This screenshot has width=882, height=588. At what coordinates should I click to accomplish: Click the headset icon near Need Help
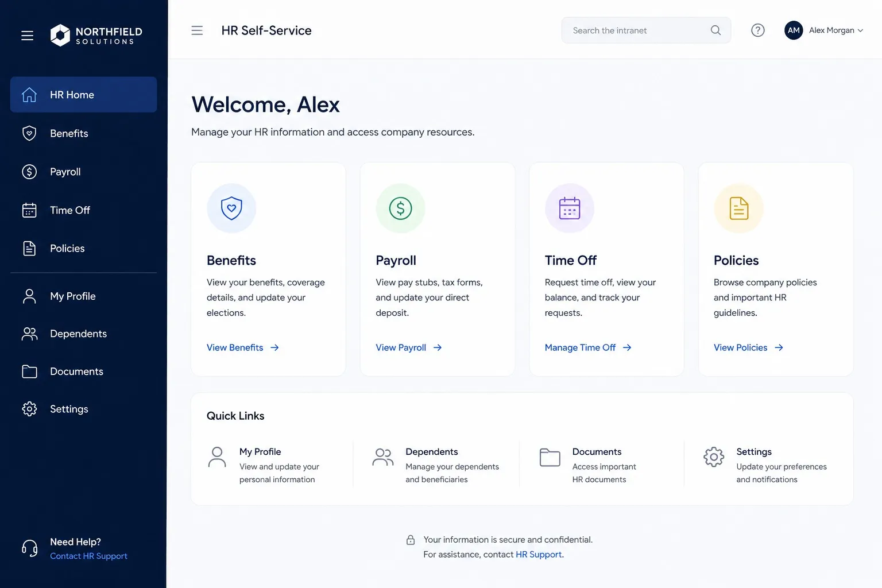point(29,548)
